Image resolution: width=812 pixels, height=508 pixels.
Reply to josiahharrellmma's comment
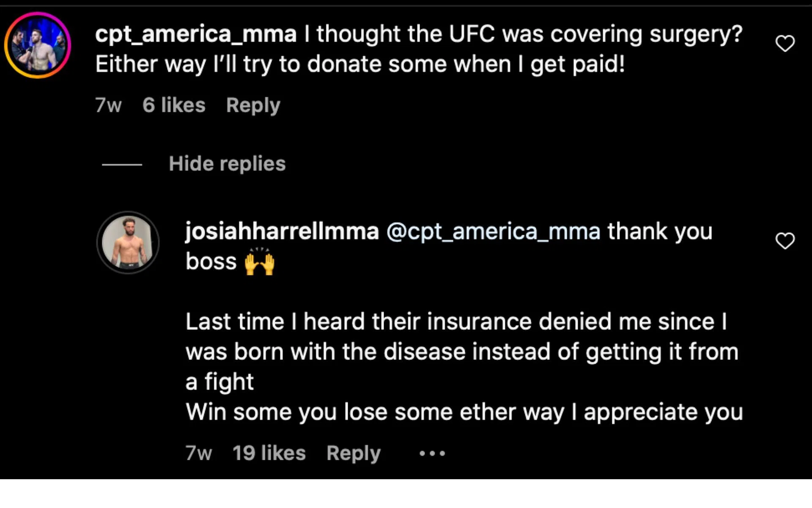[354, 453]
